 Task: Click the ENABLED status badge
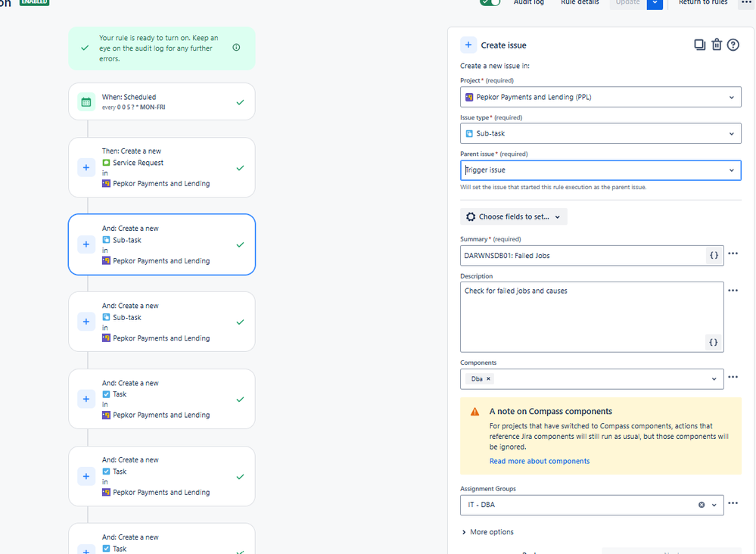pos(35,2)
